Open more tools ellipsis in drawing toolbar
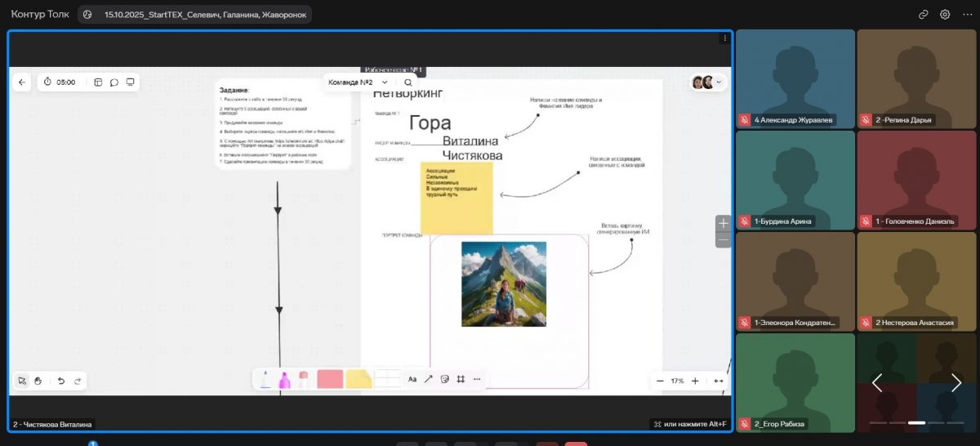This screenshot has height=446, width=980. click(x=477, y=379)
